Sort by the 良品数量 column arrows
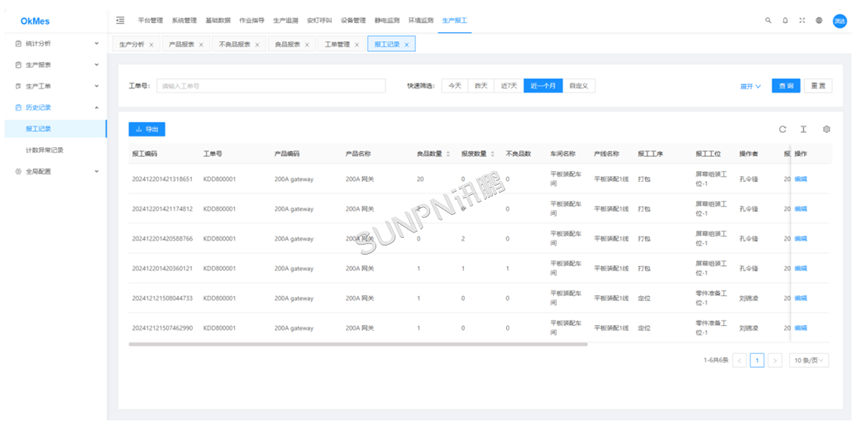Viewport: 860px width, 425px height. tap(448, 154)
